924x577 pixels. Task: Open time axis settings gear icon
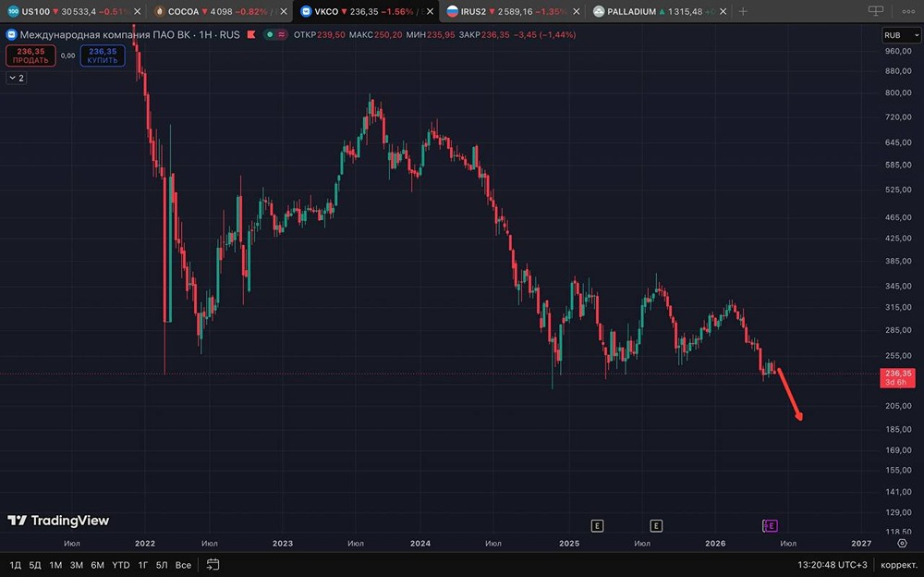pos(902,543)
